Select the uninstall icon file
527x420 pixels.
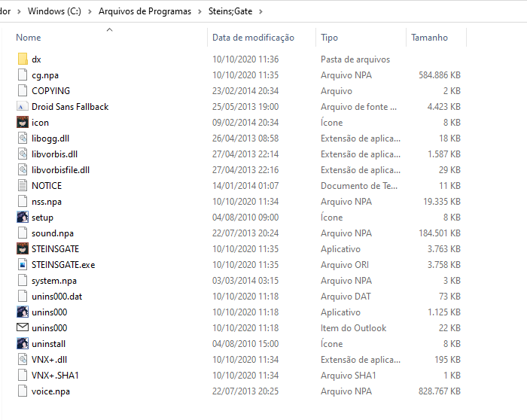point(23,344)
